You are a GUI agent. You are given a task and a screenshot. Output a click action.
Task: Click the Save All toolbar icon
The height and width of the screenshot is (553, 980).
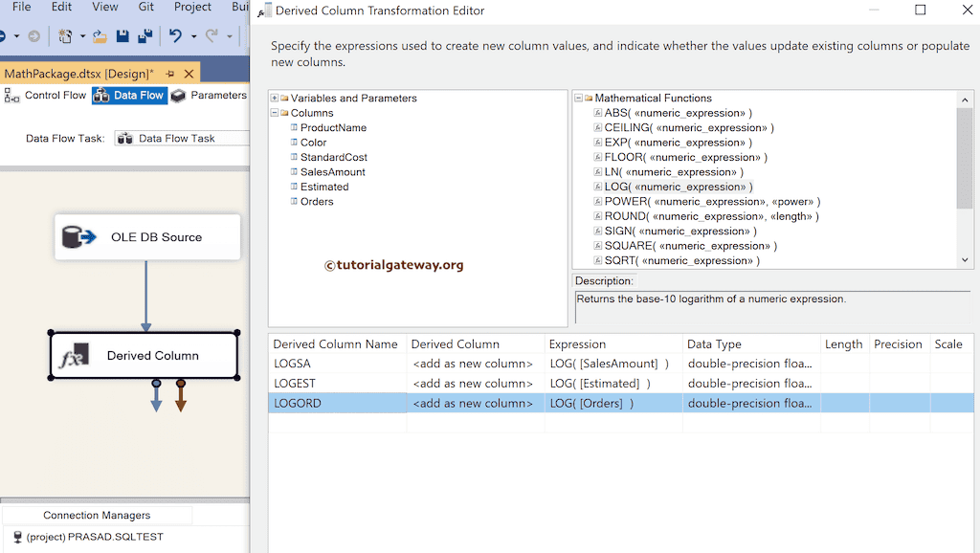(x=145, y=36)
